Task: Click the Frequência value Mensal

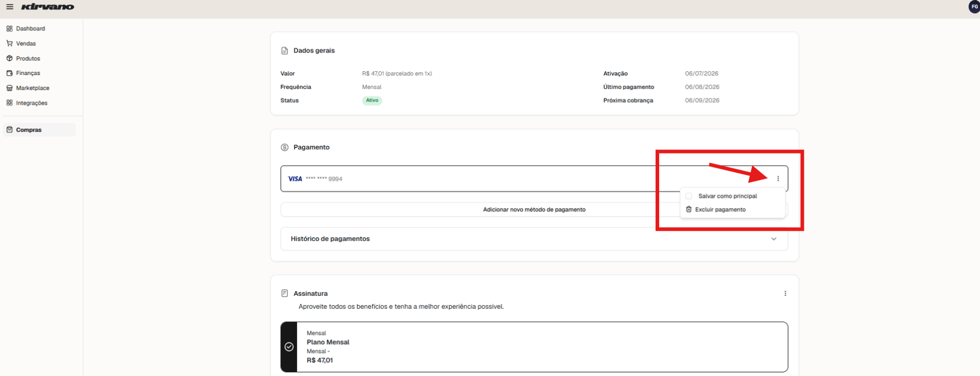Action: (371, 87)
